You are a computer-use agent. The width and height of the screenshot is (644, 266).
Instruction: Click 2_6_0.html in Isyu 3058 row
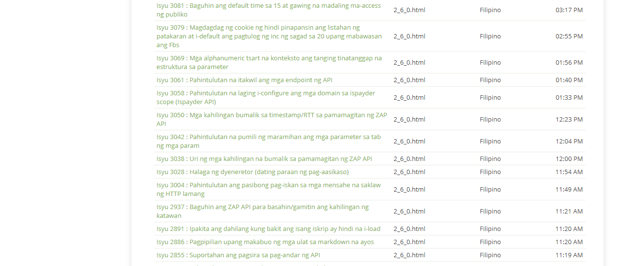coord(409,97)
